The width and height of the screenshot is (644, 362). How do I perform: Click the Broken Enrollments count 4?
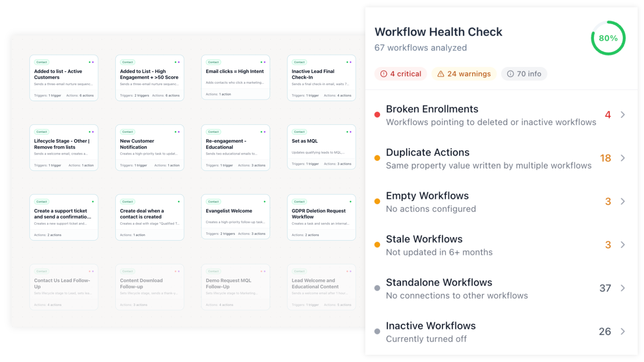(608, 115)
